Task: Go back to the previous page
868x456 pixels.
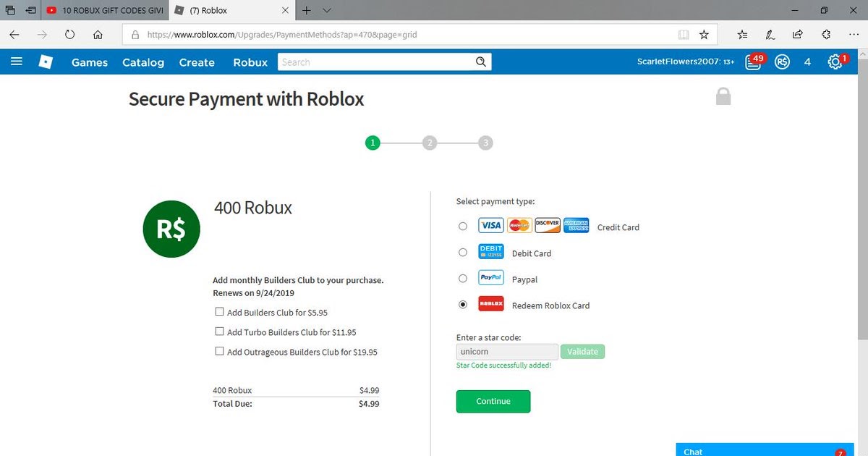Action: [x=14, y=34]
